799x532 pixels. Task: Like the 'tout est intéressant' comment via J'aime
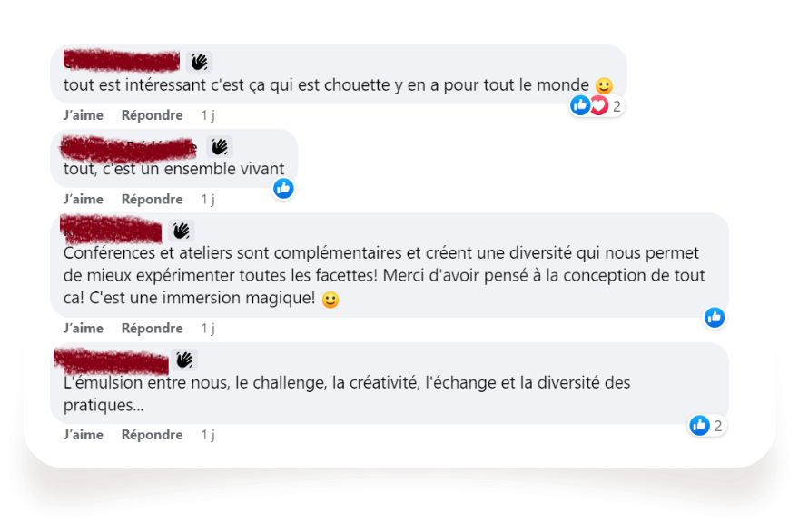click(x=83, y=115)
